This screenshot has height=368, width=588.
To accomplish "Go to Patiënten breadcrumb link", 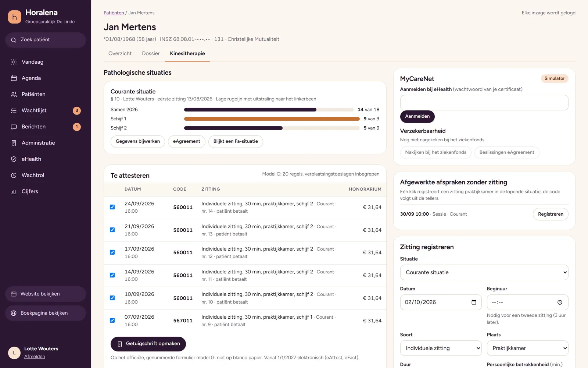I will pyautogui.click(x=114, y=13).
